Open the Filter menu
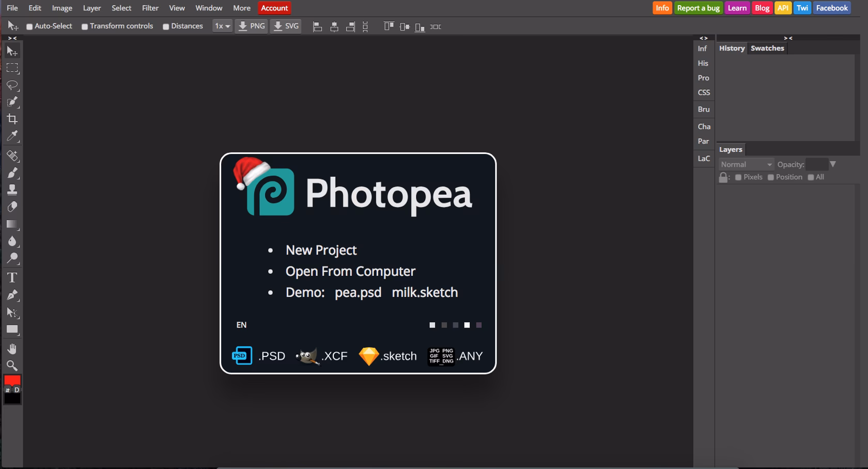This screenshot has width=868, height=469. [150, 8]
